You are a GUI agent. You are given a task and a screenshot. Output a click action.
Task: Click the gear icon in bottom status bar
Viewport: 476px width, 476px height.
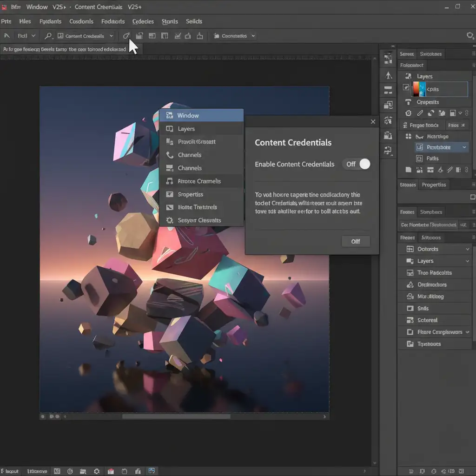pyautogui.click(x=97, y=471)
